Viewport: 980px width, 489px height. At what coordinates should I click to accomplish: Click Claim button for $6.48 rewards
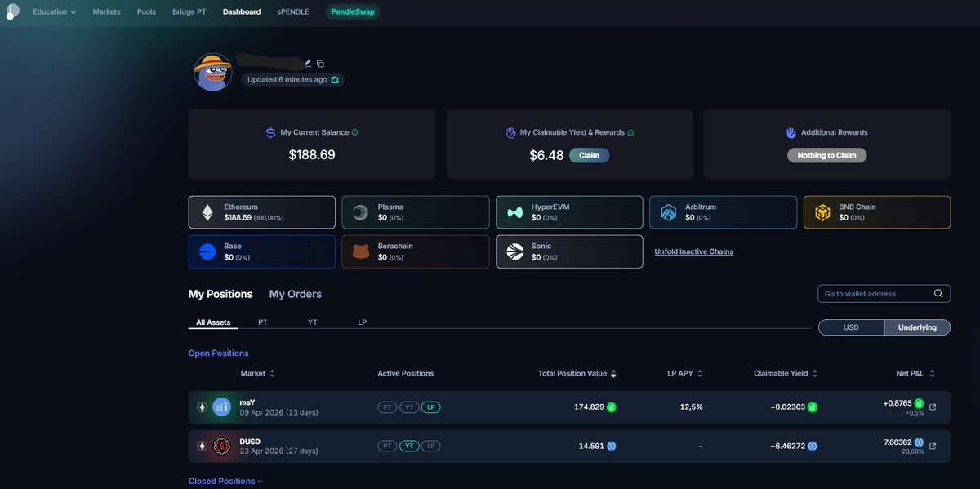tap(589, 155)
